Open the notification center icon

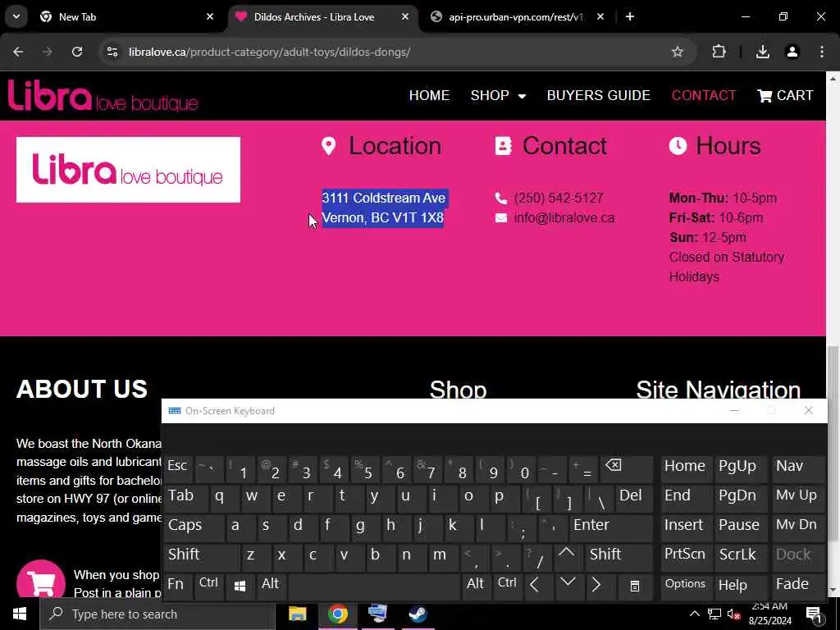(x=813, y=614)
